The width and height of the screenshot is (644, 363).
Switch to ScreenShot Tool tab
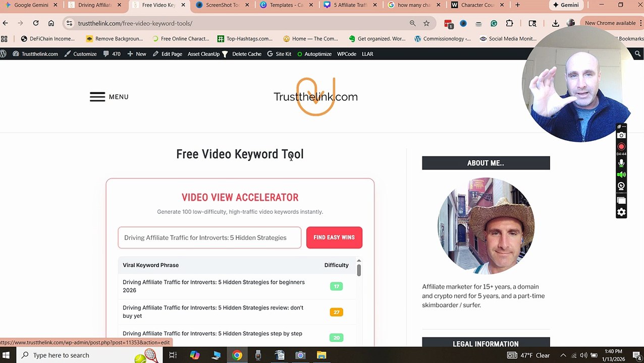(222, 5)
